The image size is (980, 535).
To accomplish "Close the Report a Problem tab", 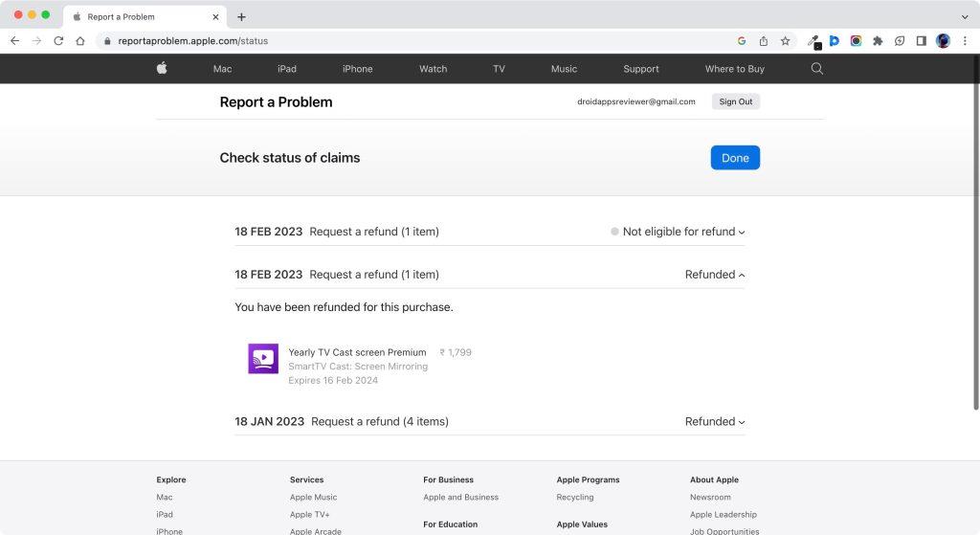I will coord(215,17).
